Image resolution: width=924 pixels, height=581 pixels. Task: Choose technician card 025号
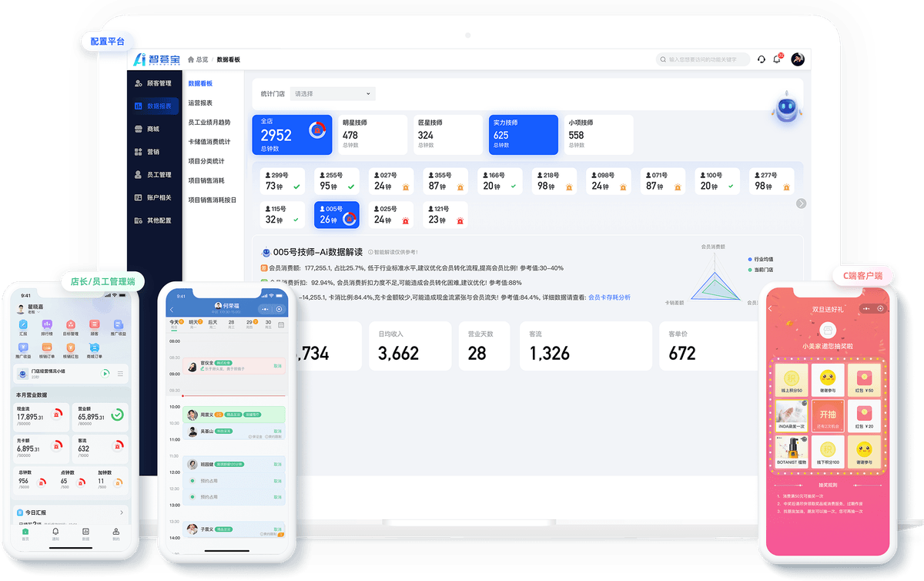(391, 215)
